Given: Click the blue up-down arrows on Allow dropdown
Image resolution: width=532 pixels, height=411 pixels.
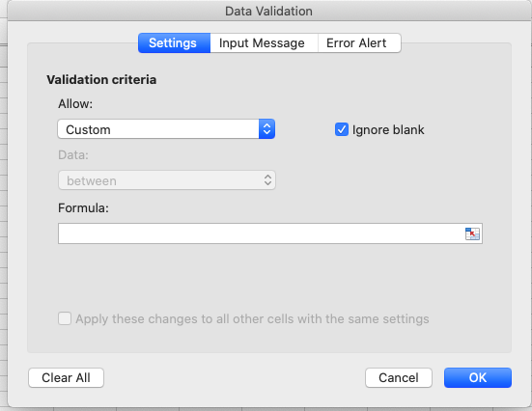Looking at the screenshot, I should (266, 129).
